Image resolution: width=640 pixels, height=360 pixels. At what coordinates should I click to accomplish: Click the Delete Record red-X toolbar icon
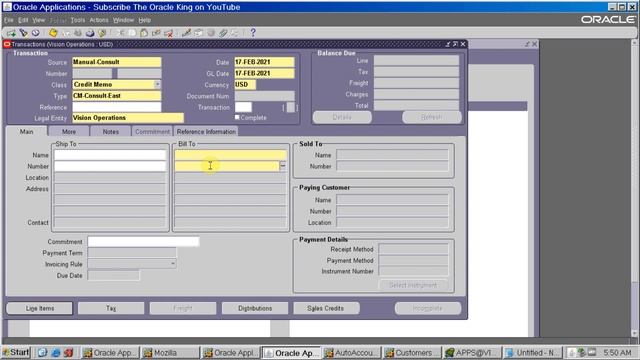pos(169,33)
